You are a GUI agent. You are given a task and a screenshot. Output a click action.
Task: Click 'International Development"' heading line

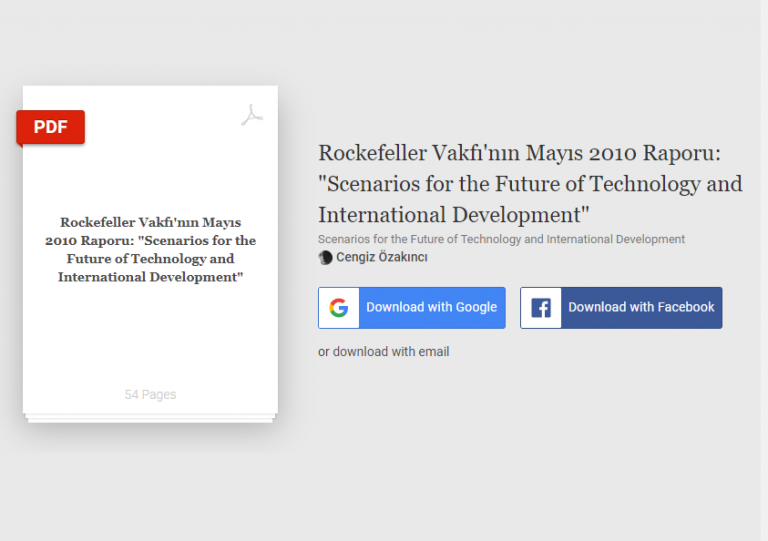(x=454, y=214)
